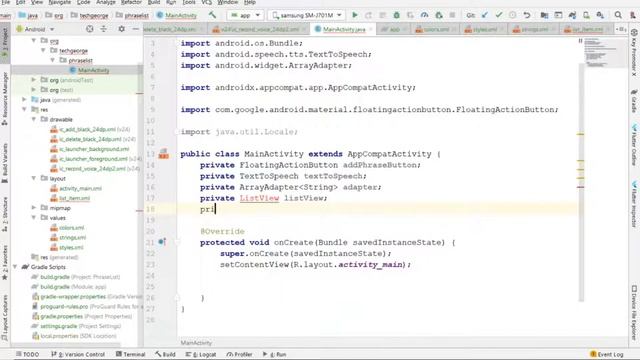This screenshot has height=360, width=640.
Task: Start debugging with the green bug icon
Action: [396, 15]
